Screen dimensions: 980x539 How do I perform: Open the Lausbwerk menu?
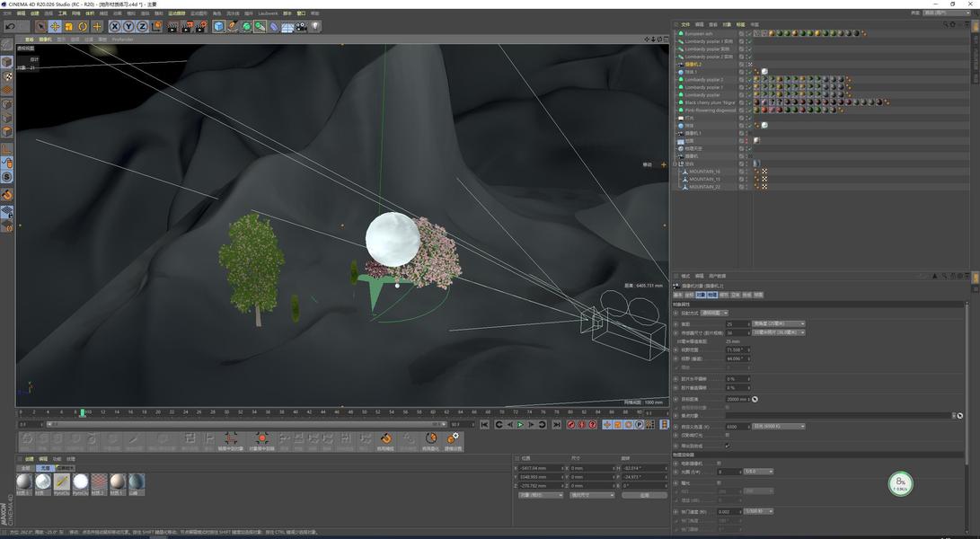268,13
